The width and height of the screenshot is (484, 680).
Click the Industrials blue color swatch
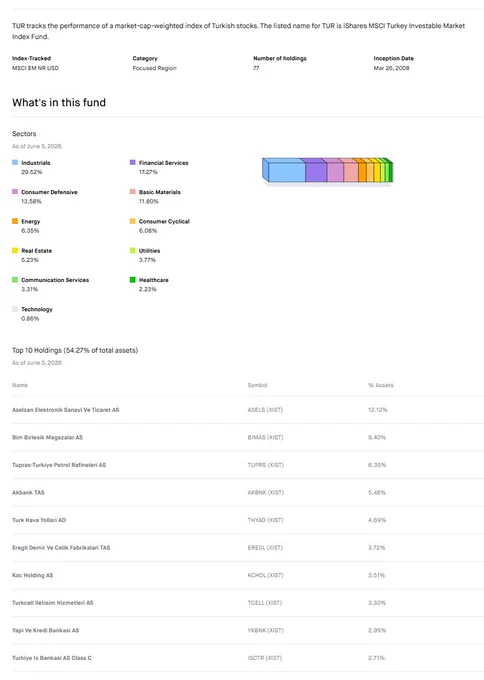coord(15,163)
